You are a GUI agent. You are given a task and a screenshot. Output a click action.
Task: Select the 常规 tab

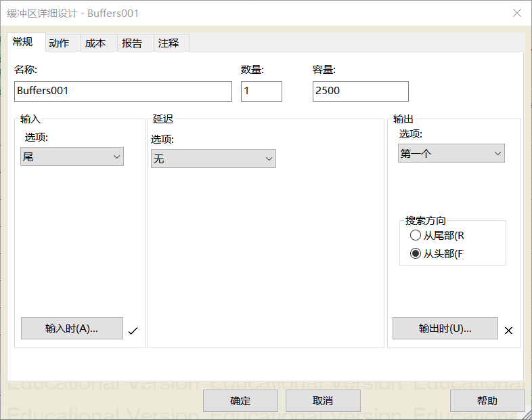coord(22,42)
